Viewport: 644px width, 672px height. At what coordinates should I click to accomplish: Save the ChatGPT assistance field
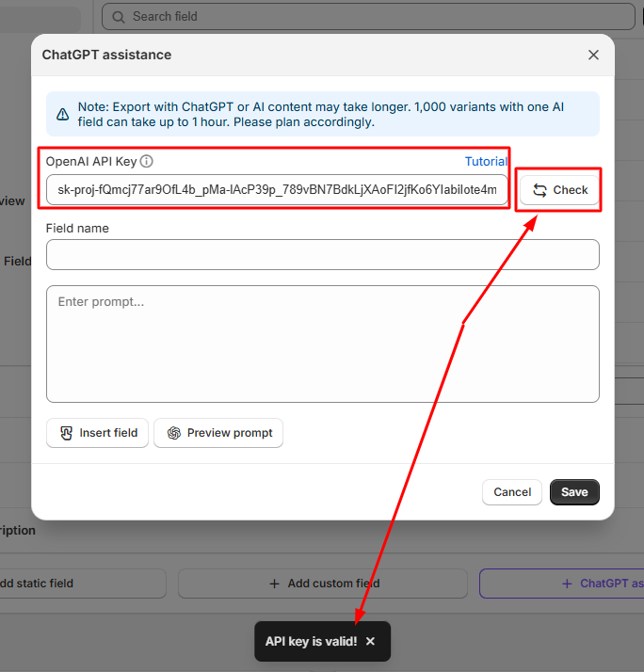tap(574, 492)
